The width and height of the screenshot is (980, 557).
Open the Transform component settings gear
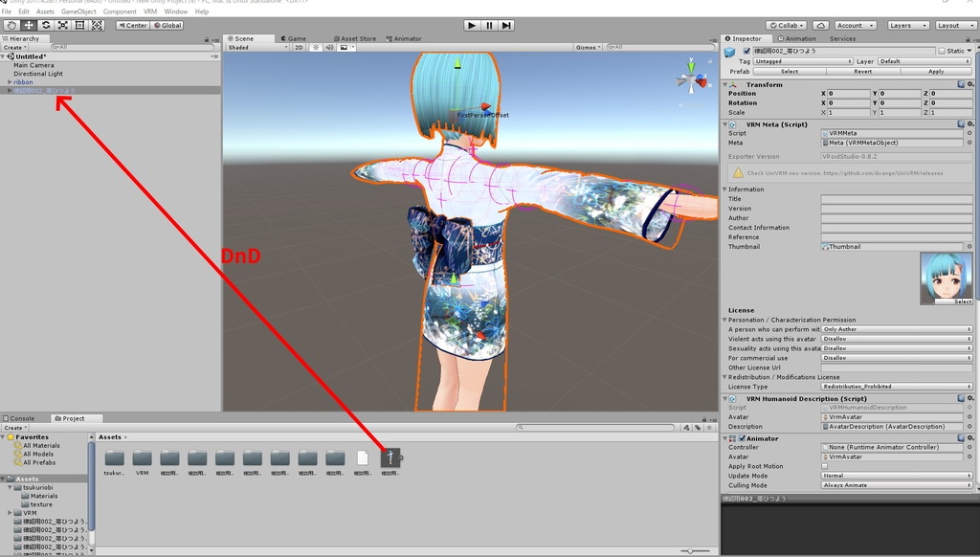point(969,83)
